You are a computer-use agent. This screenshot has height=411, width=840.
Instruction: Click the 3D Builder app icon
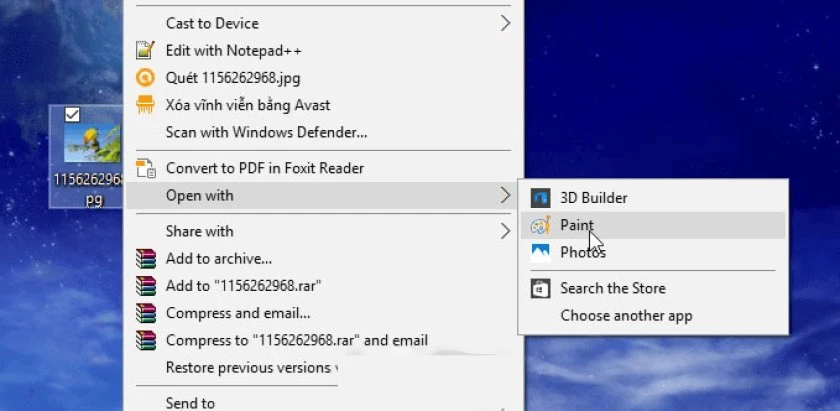(541, 198)
